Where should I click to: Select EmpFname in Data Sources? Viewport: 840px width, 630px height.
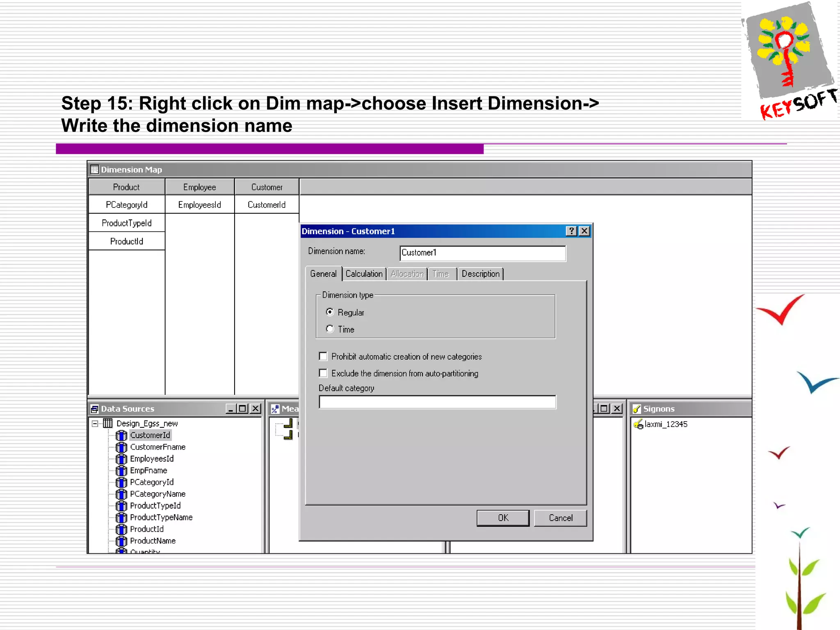(x=148, y=470)
